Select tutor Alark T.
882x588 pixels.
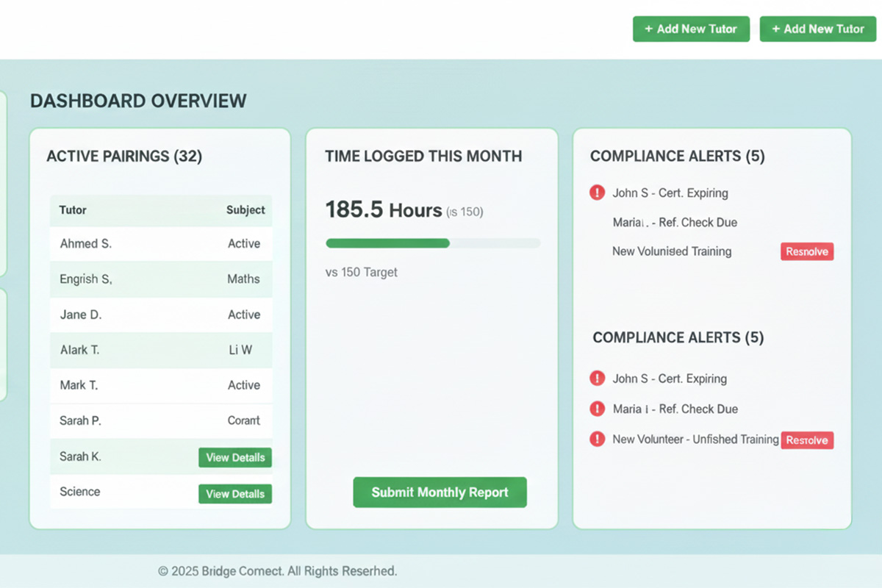coord(161,350)
